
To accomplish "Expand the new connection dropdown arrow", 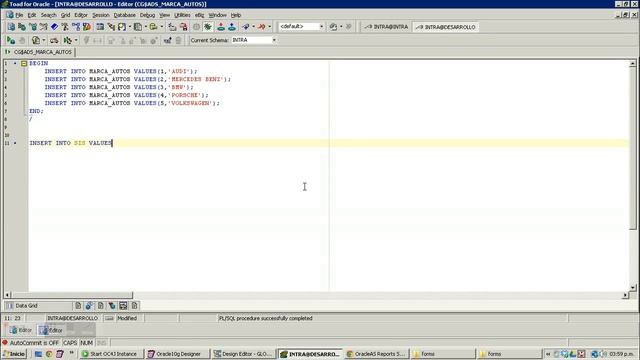I will tap(253, 27).
